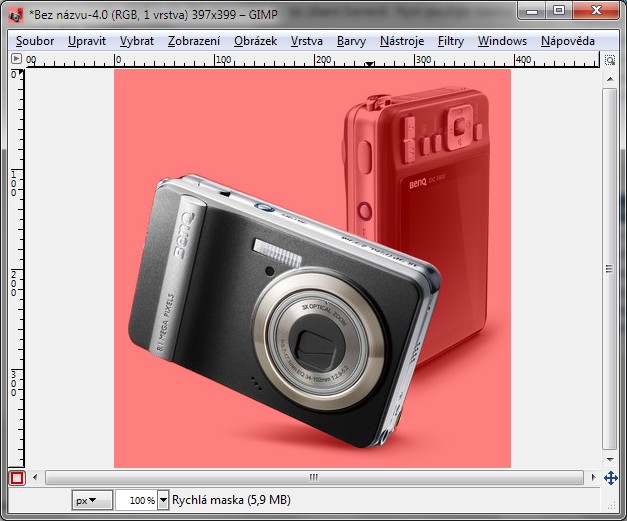The image size is (627, 521).
Task: Click the vertical scrollbar up arrow
Action: 610,79
